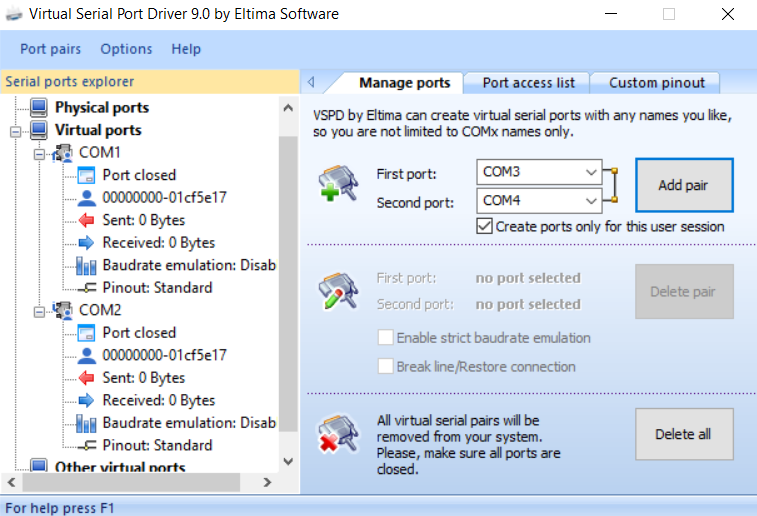Click the Pinout connector icon under COM1

tap(85, 288)
